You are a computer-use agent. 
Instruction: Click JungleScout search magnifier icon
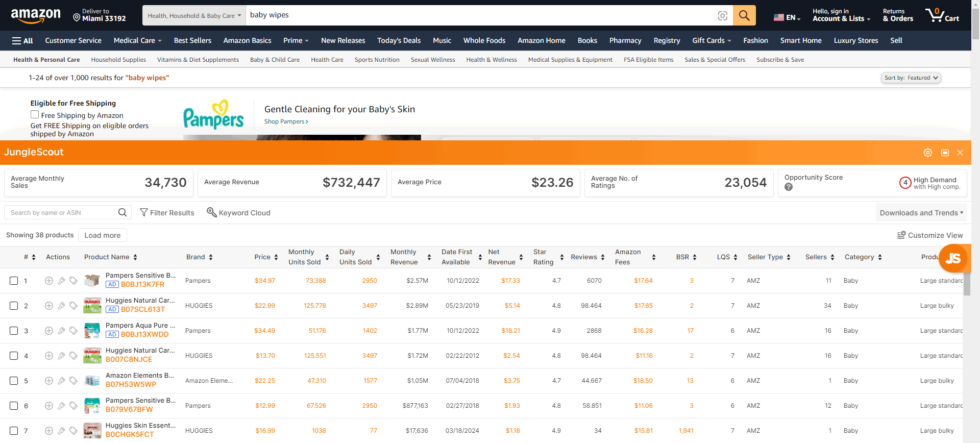(122, 212)
